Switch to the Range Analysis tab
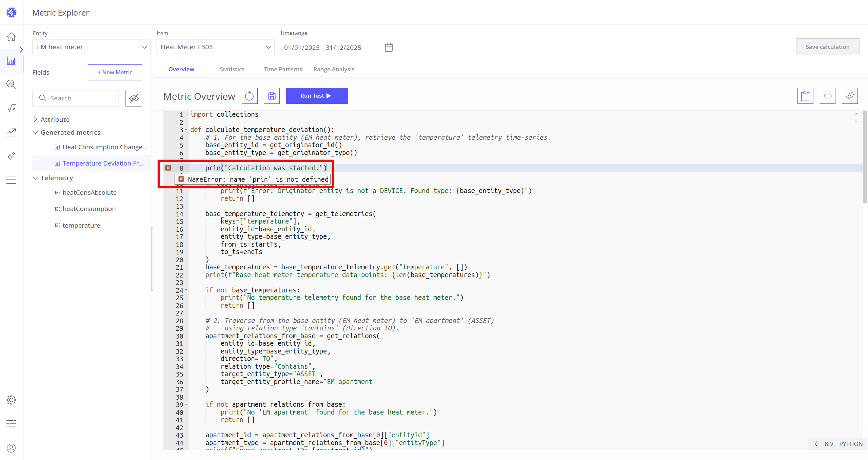Viewport: 868px width, 460px height. pyautogui.click(x=334, y=69)
